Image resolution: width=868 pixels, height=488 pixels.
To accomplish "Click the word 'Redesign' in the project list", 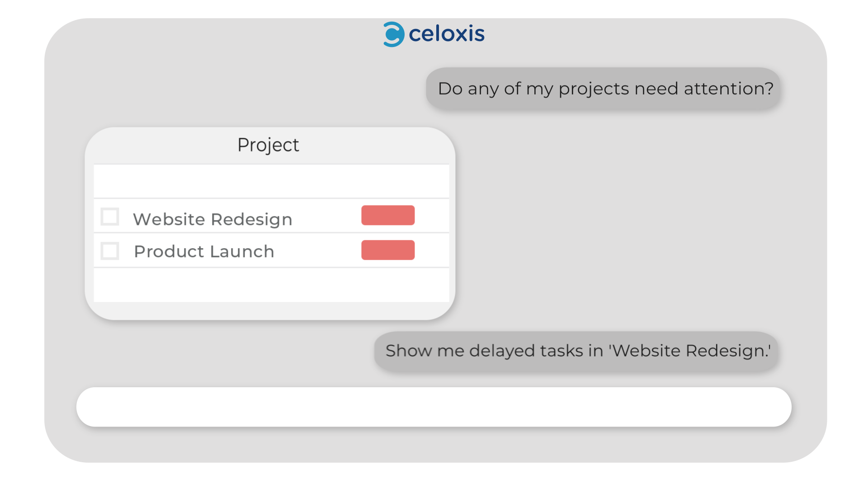I will click(251, 220).
